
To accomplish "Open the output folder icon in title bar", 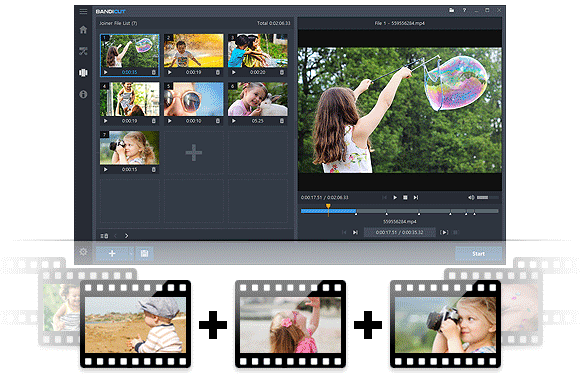I will pyautogui.click(x=452, y=10).
